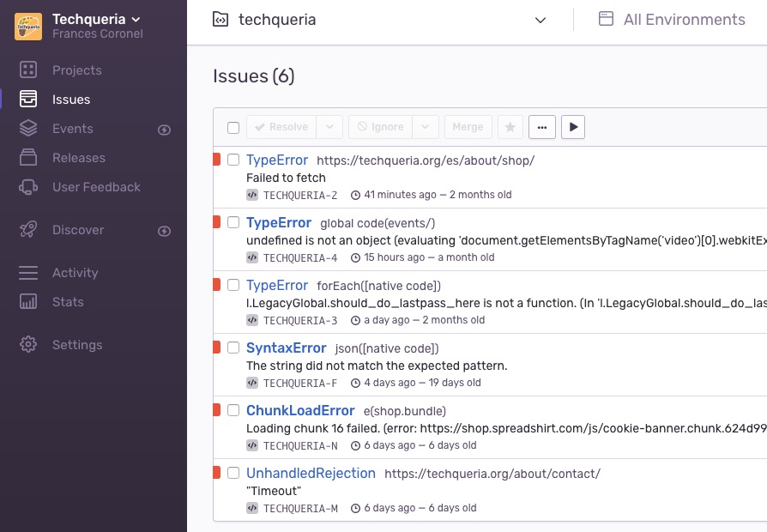Open the Resolve options dropdown arrow
The width and height of the screenshot is (767, 532).
point(329,127)
